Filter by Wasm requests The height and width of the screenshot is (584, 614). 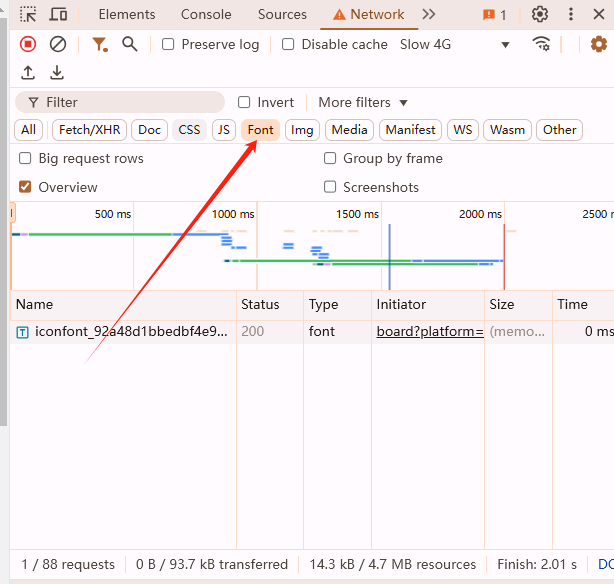(507, 130)
